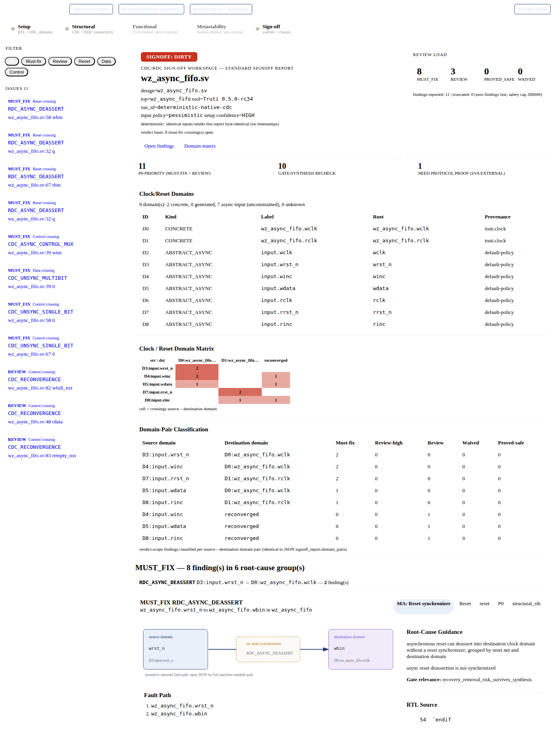557x756 pixels.
Task: Filter issues by Review
Action: 60,61
